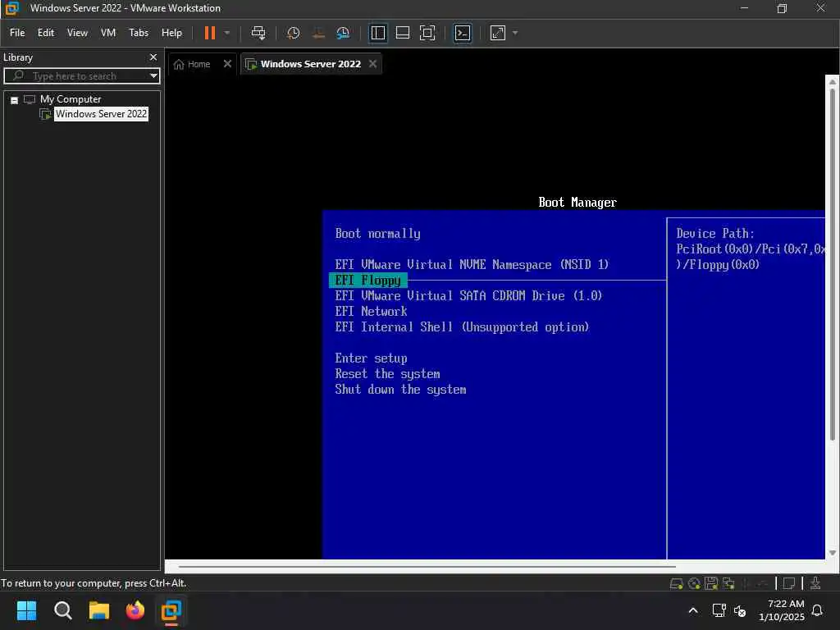Screen dimensions: 840x630
Task: Open the library search filter dropdown
Action: pyautogui.click(x=153, y=75)
